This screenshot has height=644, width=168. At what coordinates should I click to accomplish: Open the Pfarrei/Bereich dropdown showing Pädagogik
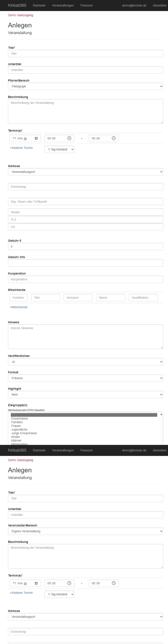tap(86, 86)
